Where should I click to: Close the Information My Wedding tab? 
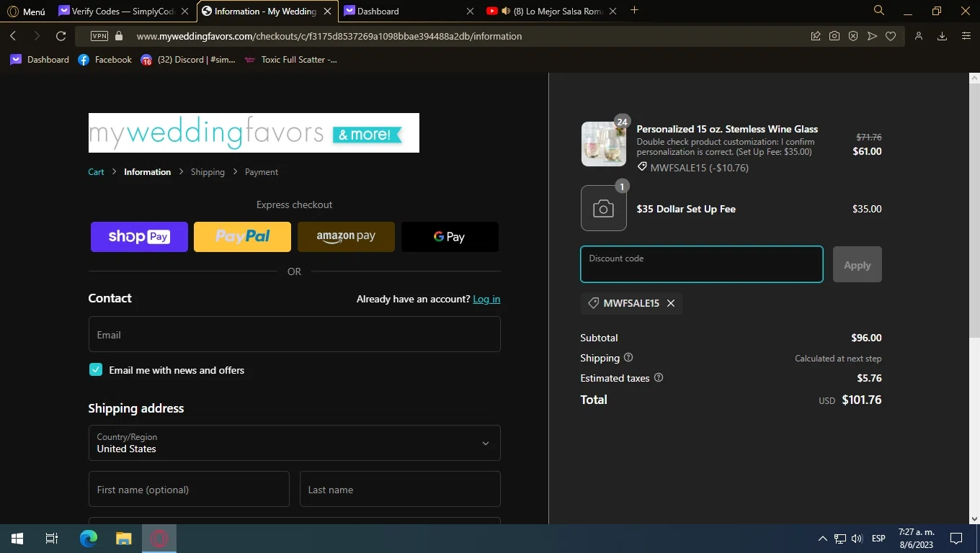coord(327,12)
